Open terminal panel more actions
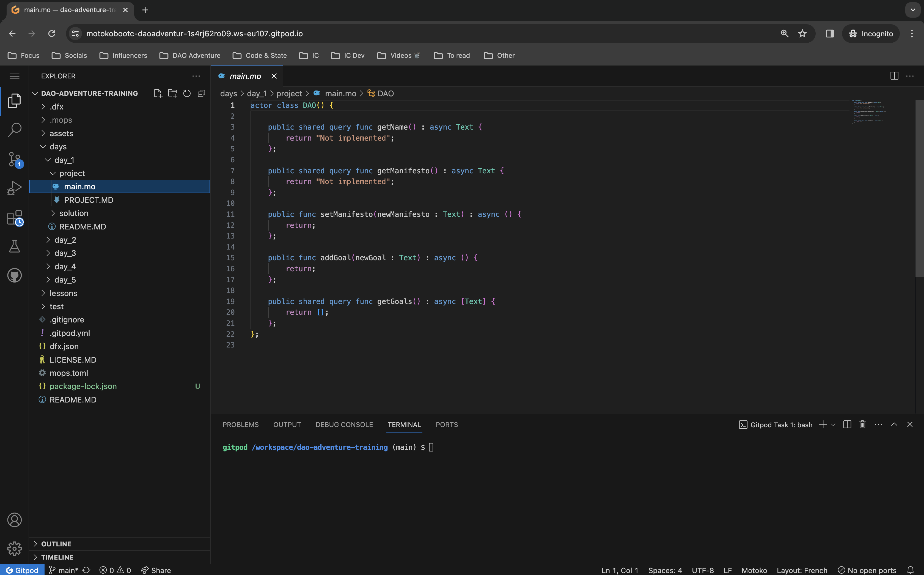This screenshot has width=924, height=575. pyautogui.click(x=878, y=425)
